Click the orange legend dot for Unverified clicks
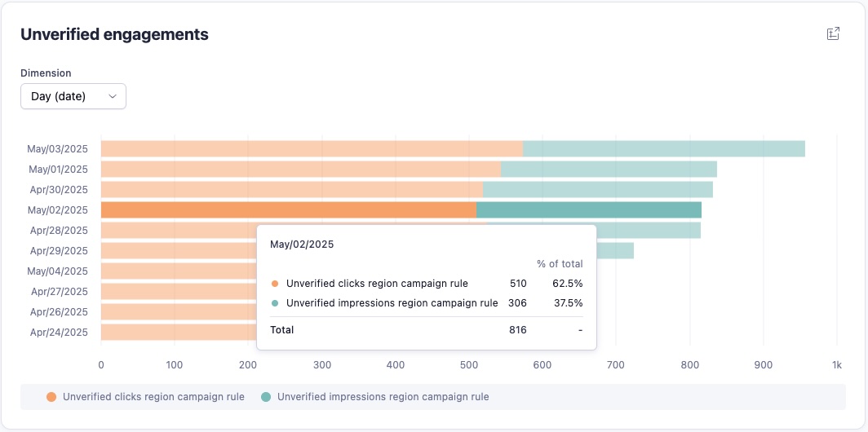Image resolution: width=868 pixels, height=432 pixels. (x=51, y=397)
